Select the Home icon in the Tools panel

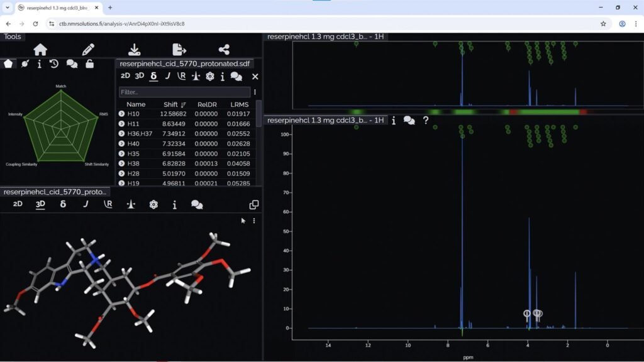click(x=40, y=50)
